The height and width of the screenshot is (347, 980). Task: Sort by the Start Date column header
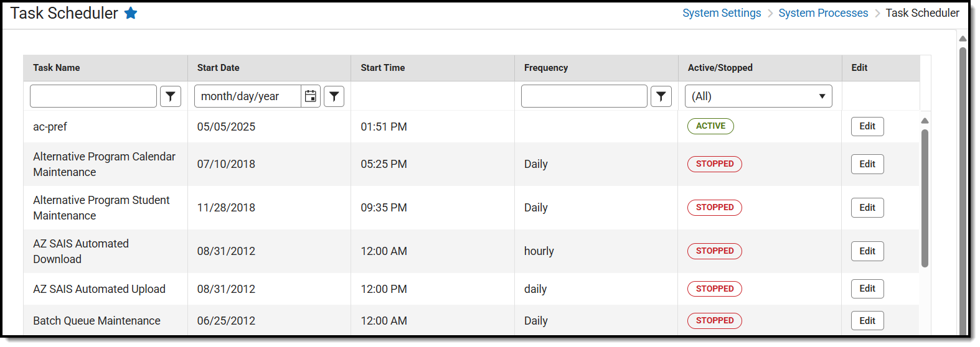[219, 68]
